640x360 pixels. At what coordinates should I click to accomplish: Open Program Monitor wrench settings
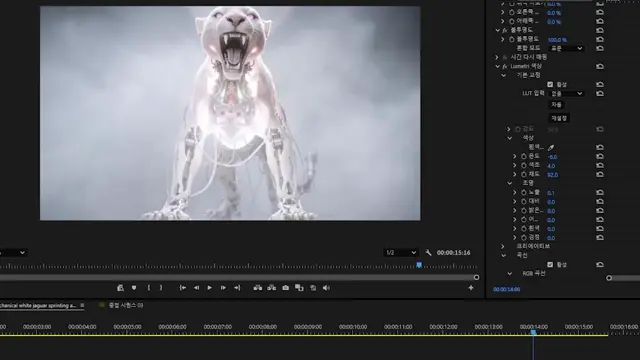[x=428, y=253]
